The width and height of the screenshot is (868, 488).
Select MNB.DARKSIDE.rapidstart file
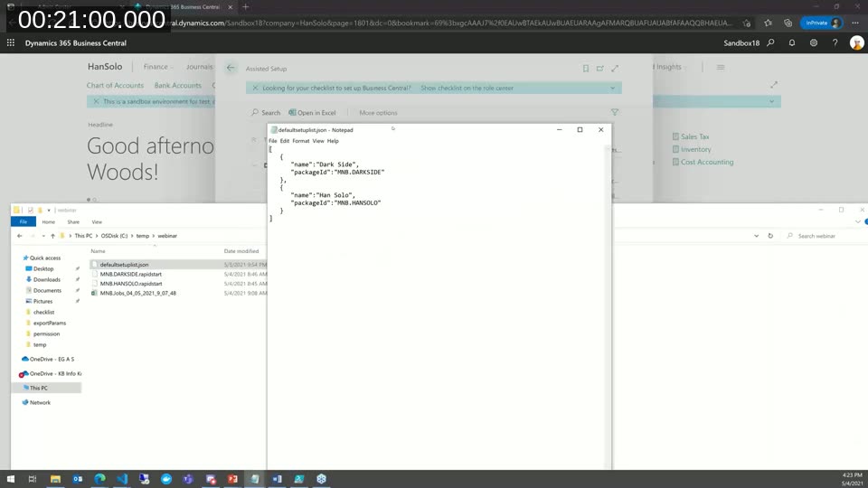pyautogui.click(x=130, y=274)
